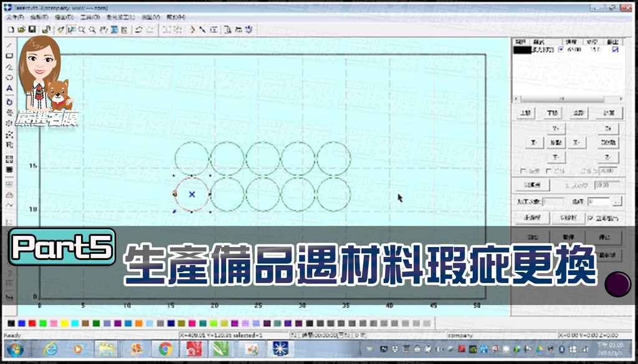638x364 pixels.
Task: Open the Help menu
Action: (176, 17)
